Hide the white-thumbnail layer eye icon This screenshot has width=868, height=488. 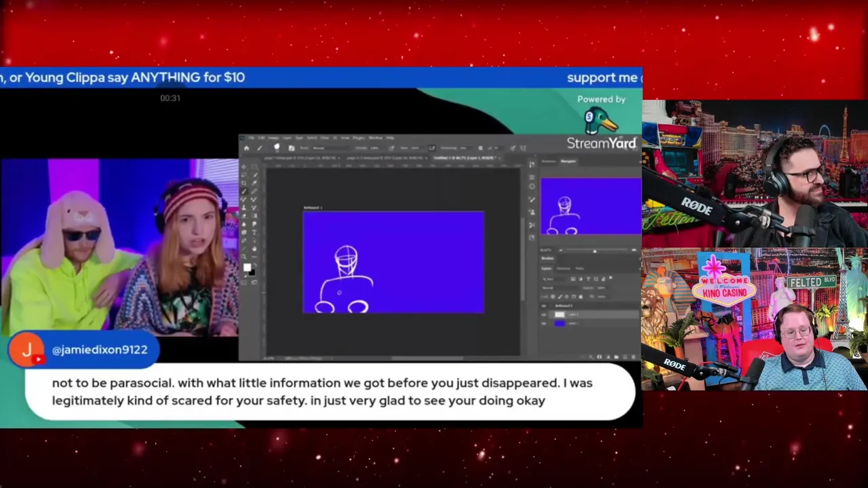point(544,314)
